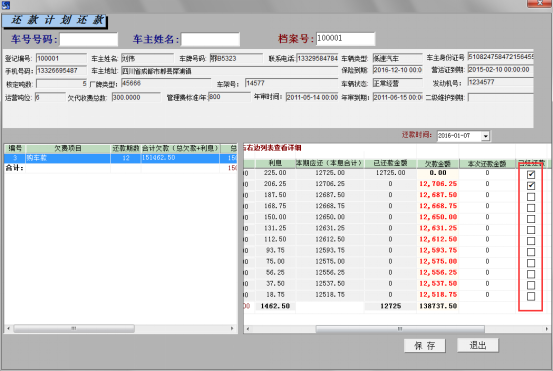Click the empty 二级维护到期 field
Image resolution: width=553 pixels, height=371 pixels.
click(500, 98)
